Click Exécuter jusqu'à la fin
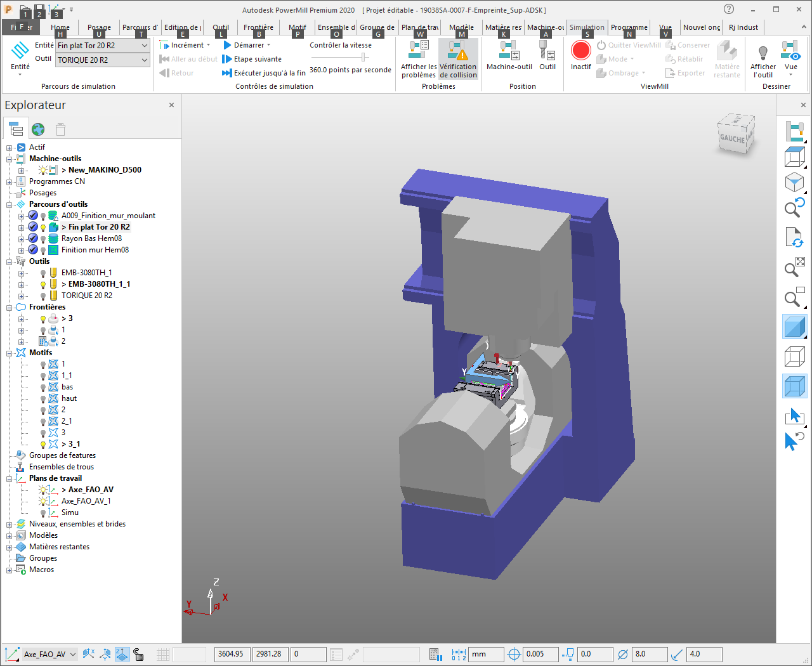812x666 pixels. pos(264,73)
